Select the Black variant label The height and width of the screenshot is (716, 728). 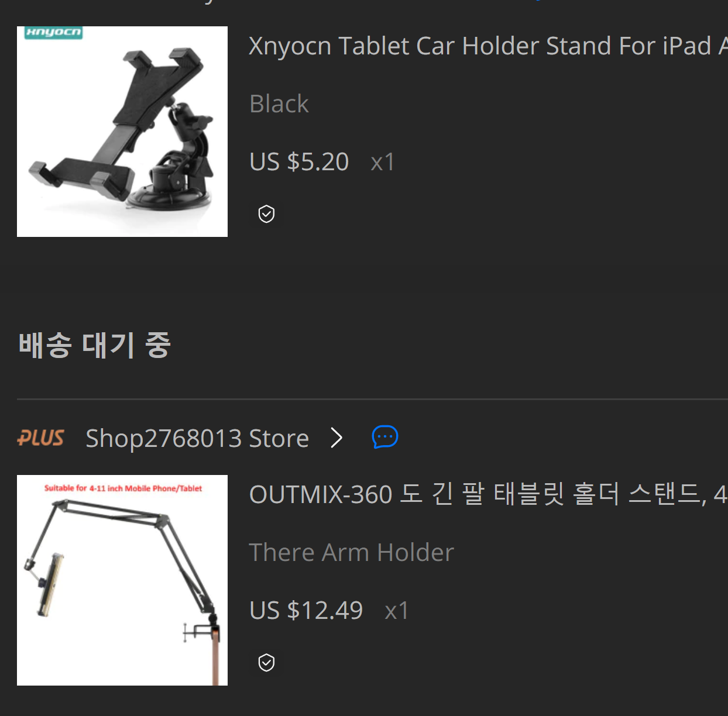pyautogui.click(x=279, y=104)
